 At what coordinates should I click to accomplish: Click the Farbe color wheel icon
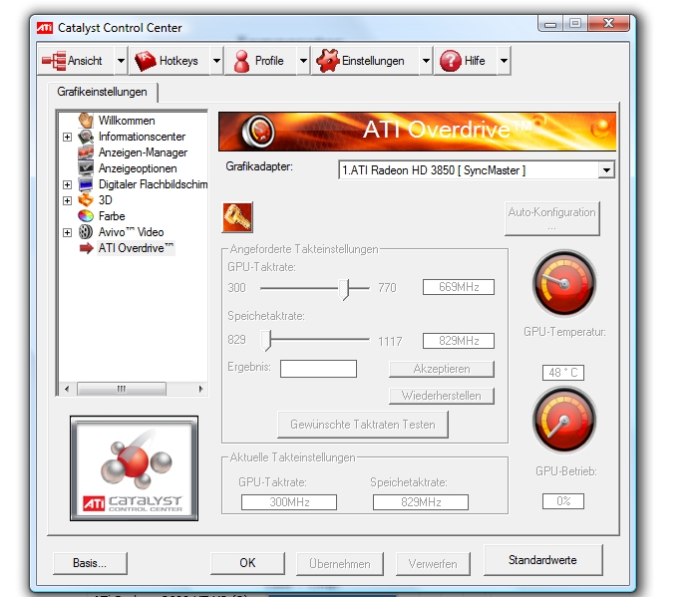[86, 216]
